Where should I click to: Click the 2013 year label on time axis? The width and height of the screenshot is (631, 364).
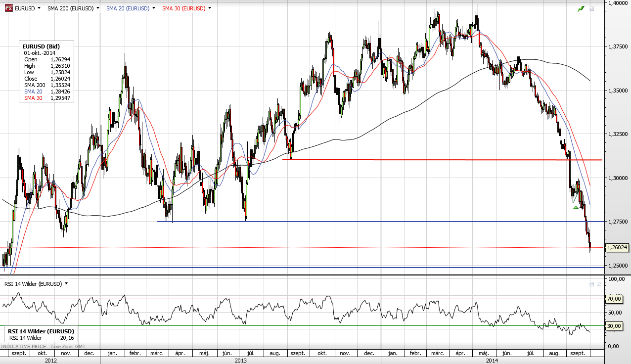click(x=241, y=361)
